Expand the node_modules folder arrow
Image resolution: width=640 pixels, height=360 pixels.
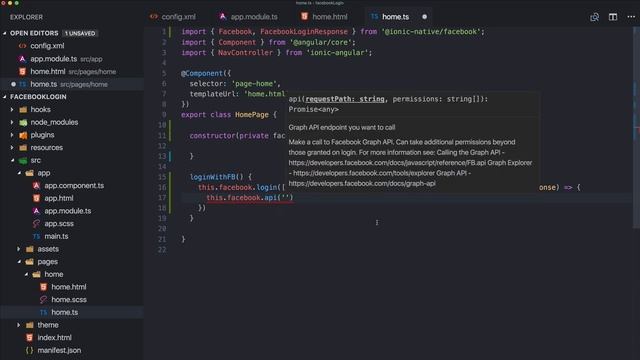(12, 122)
